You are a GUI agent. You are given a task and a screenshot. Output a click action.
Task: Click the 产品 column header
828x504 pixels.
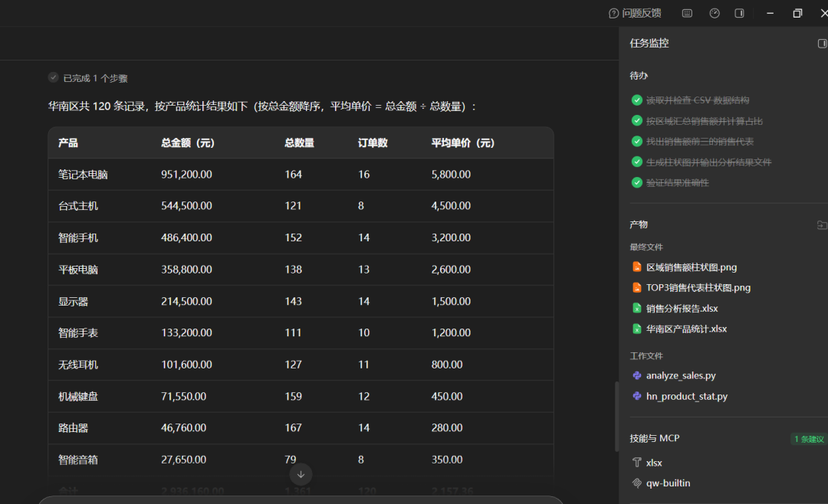point(68,143)
